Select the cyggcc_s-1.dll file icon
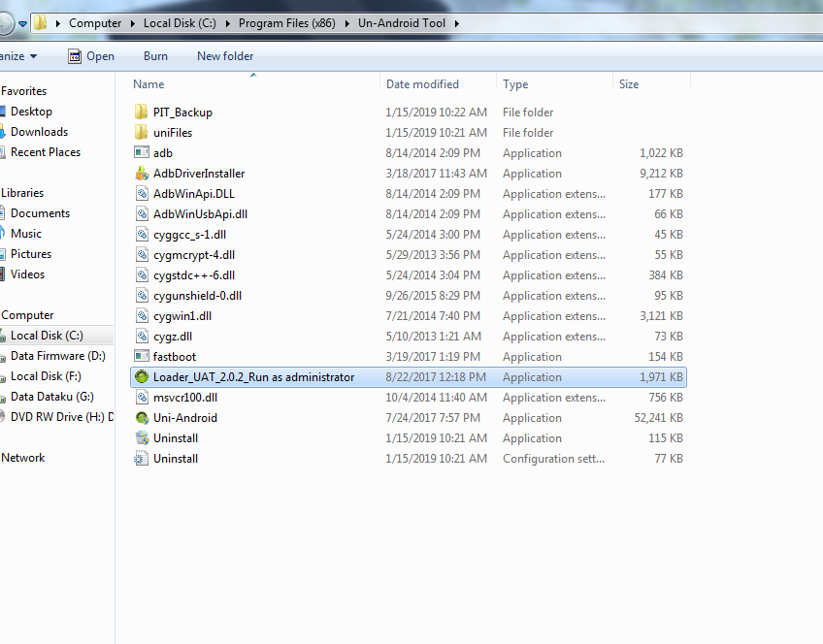823x644 pixels. pos(141,235)
